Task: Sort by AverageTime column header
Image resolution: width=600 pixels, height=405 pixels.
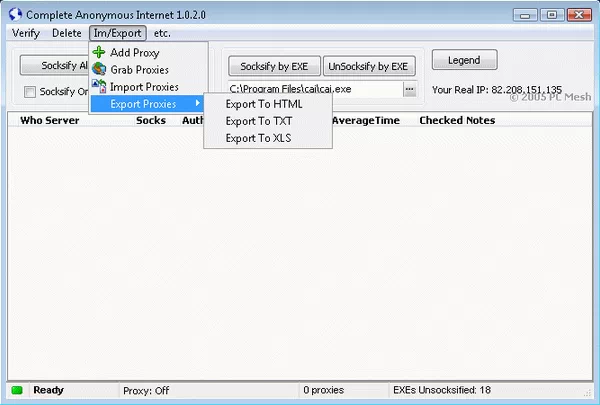Action: click(366, 120)
